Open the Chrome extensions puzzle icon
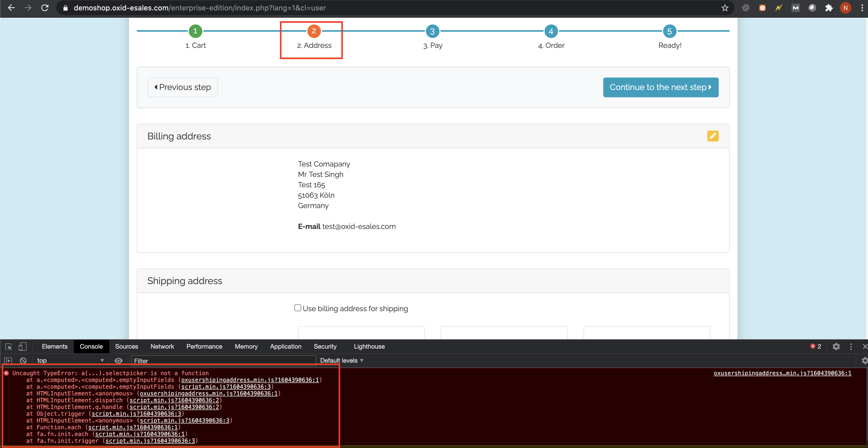The image size is (868, 448). click(828, 8)
